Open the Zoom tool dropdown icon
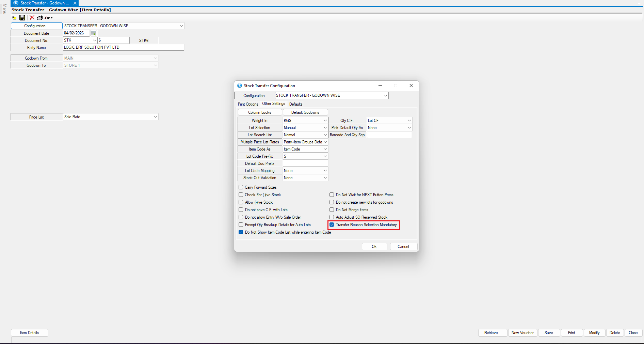Image resolution: width=644 pixels, height=344 pixels. pos(48,18)
